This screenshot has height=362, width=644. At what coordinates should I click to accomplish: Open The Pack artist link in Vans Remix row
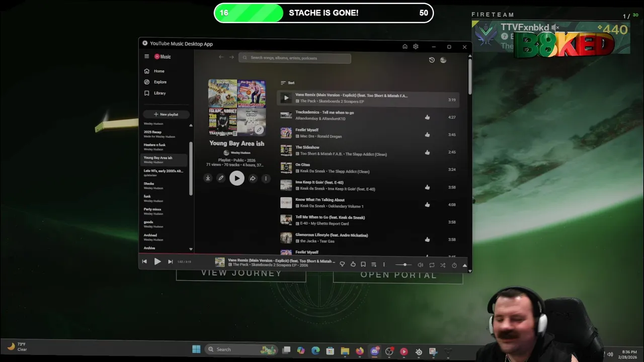pos(307,101)
